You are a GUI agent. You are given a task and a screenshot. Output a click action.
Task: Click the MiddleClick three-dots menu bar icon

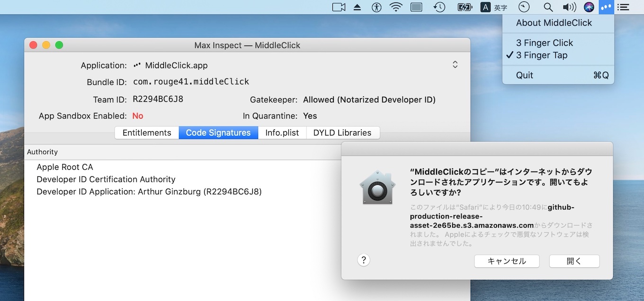point(606,7)
